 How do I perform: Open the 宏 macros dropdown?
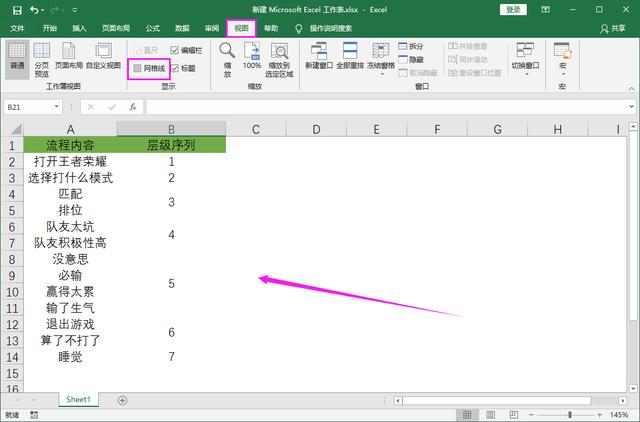[x=562, y=60]
